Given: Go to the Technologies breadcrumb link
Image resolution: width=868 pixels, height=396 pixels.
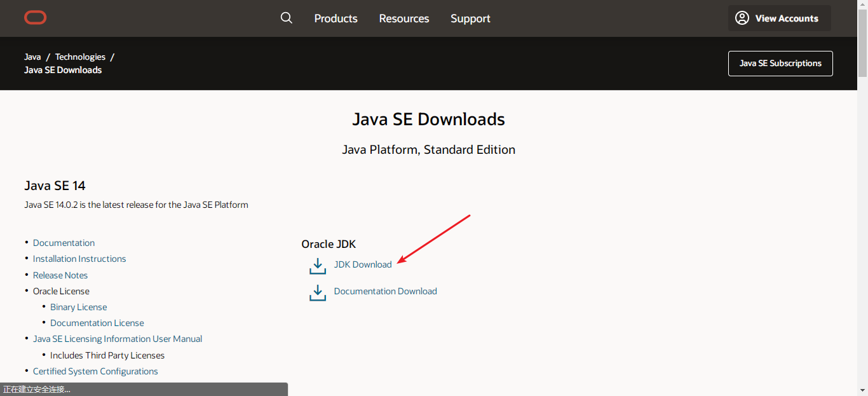Looking at the screenshot, I should 80,57.
